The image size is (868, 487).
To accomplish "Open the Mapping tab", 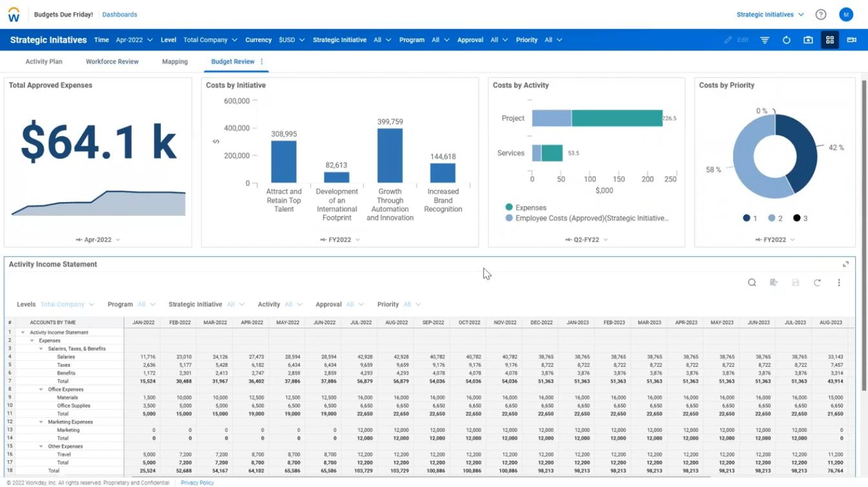I will click(x=175, y=61).
